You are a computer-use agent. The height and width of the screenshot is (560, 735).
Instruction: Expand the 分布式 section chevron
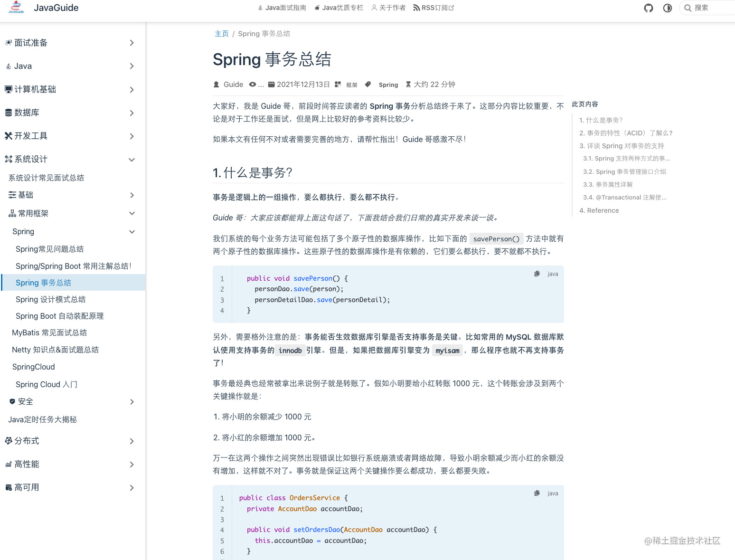point(132,441)
